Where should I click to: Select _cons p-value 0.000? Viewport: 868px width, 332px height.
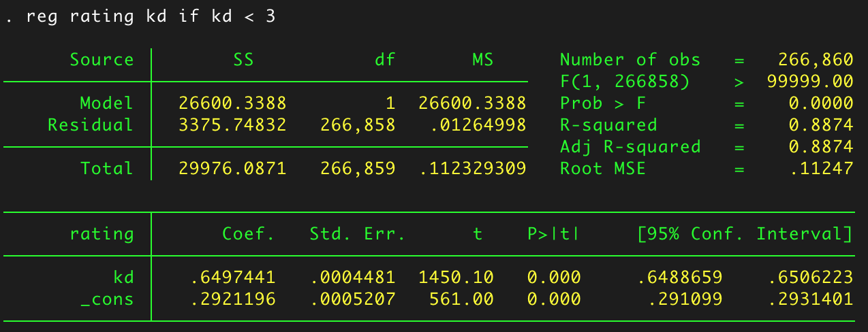(554, 299)
